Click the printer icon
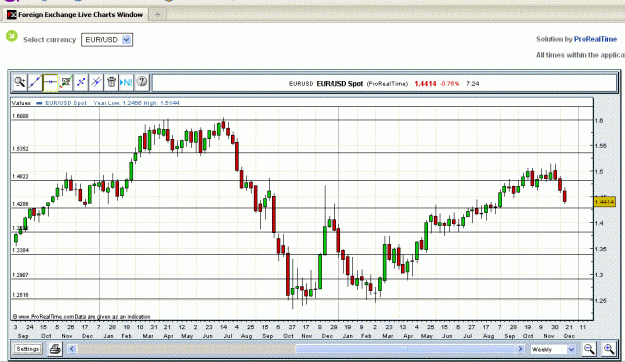 tap(55, 349)
